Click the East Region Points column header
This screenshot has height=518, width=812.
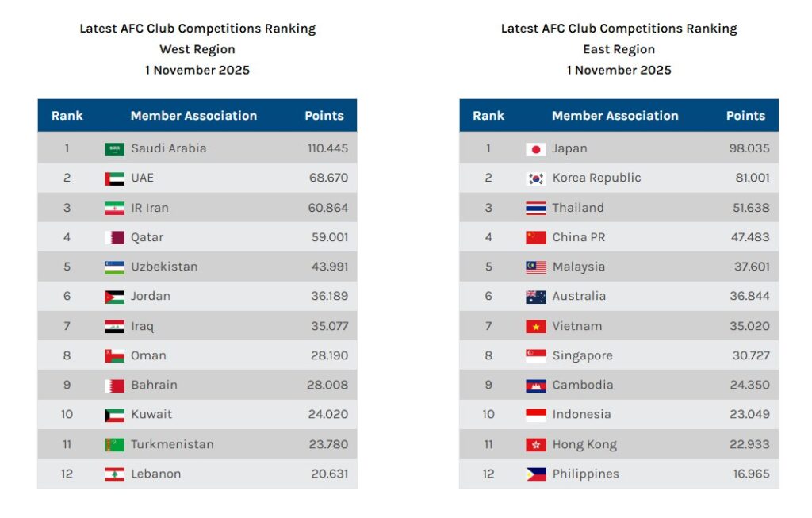[x=745, y=116]
